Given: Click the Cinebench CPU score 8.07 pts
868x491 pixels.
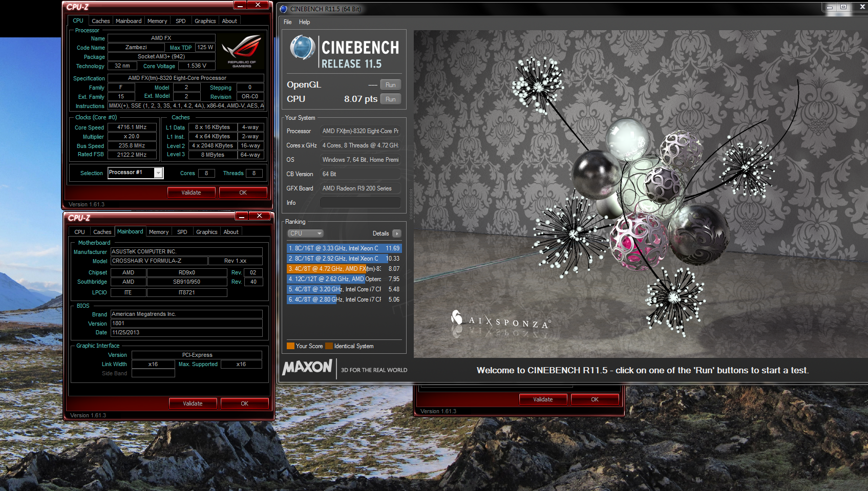Looking at the screenshot, I should click(361, 99).
